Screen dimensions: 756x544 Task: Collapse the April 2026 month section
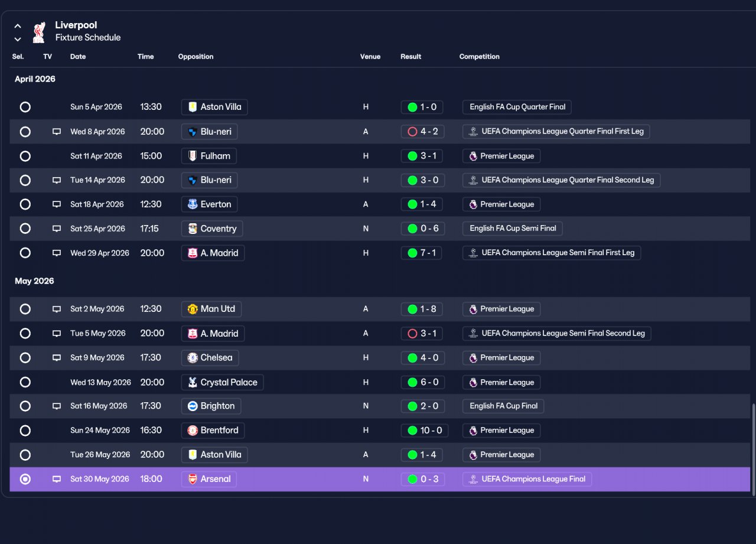click(x=35, y=79)
